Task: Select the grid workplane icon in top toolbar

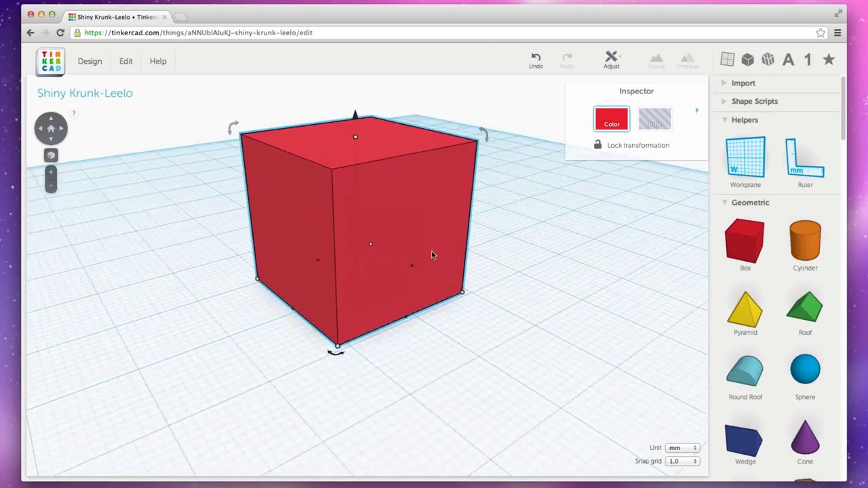Action: click(728, 60)
